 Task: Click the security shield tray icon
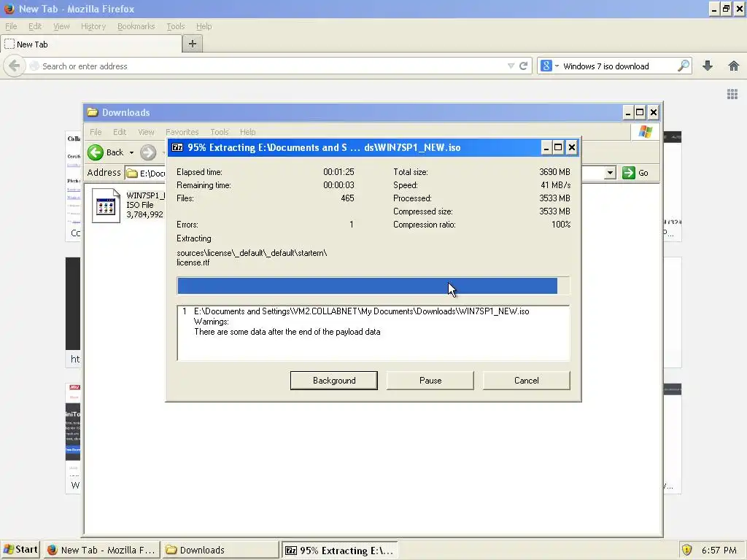(x=686, y=550)
